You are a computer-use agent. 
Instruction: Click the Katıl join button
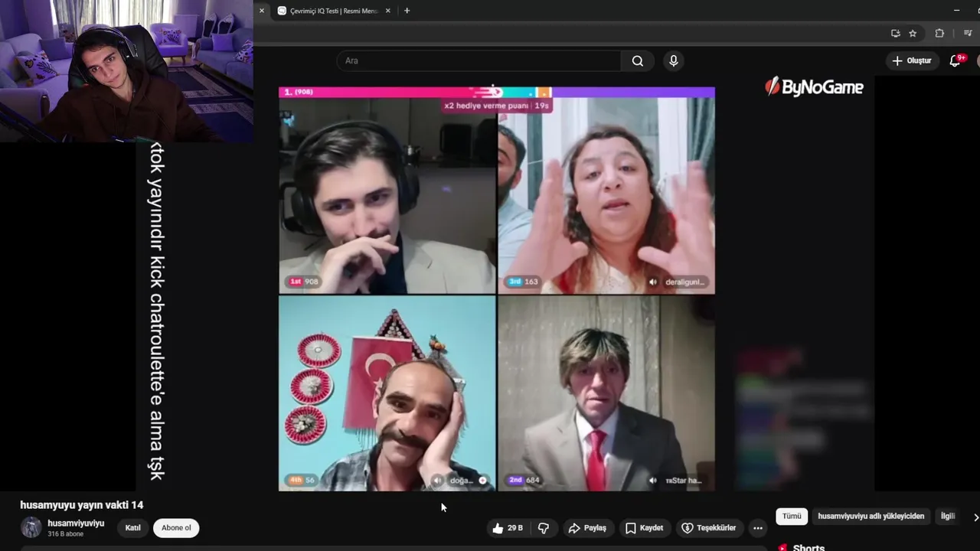(132, 528)
